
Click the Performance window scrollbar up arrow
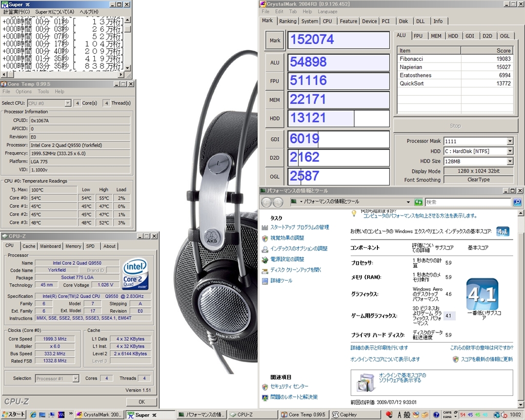(521, 213)
